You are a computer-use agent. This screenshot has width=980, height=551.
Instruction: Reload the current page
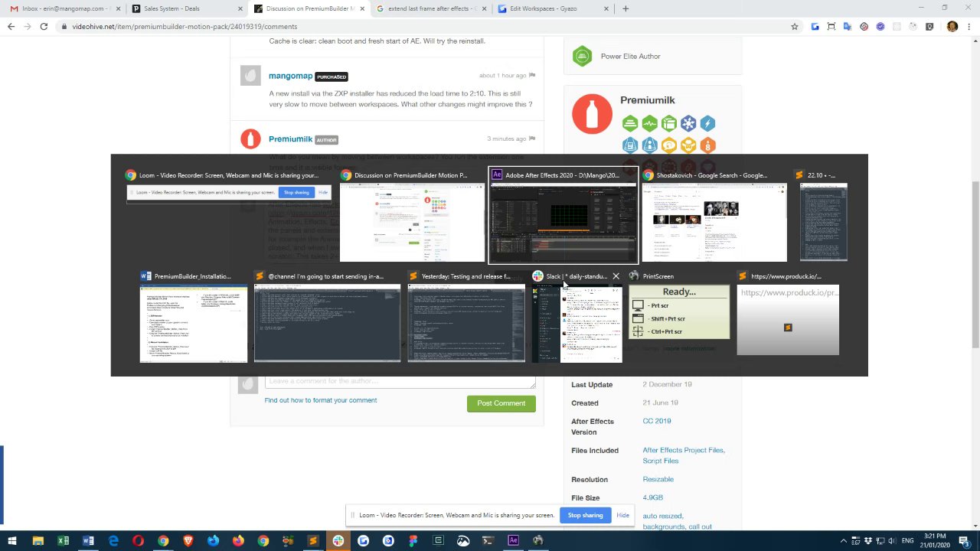(x=44, y=26)
